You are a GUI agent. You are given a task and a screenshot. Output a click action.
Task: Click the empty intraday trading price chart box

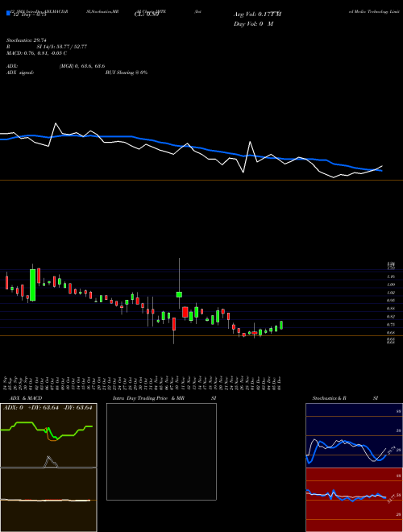click(161, 451)
